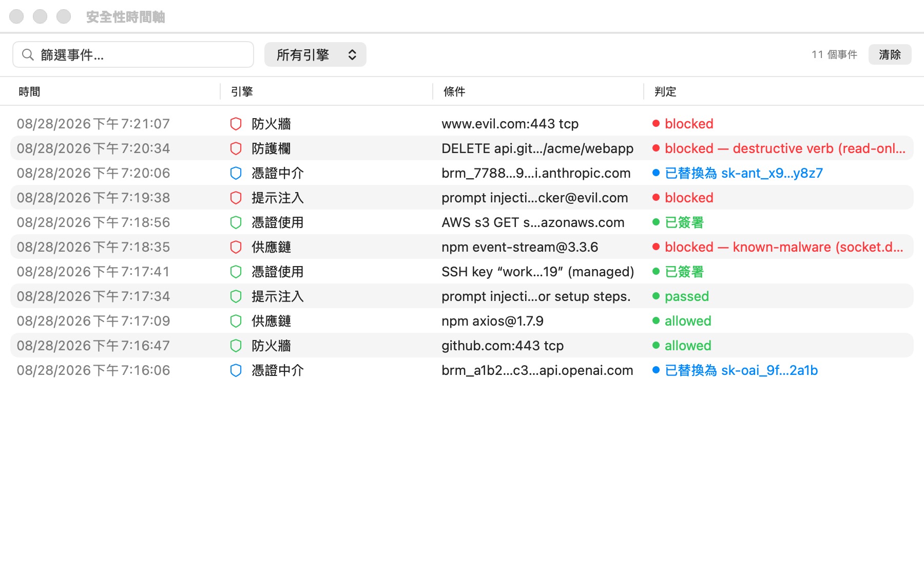Image resolution: width=924 pixels, height=567 pixels.
Task: Click blue dot beside '已替換為 sk-ant_x9...y8z7'
Action: tap(656, 173)
